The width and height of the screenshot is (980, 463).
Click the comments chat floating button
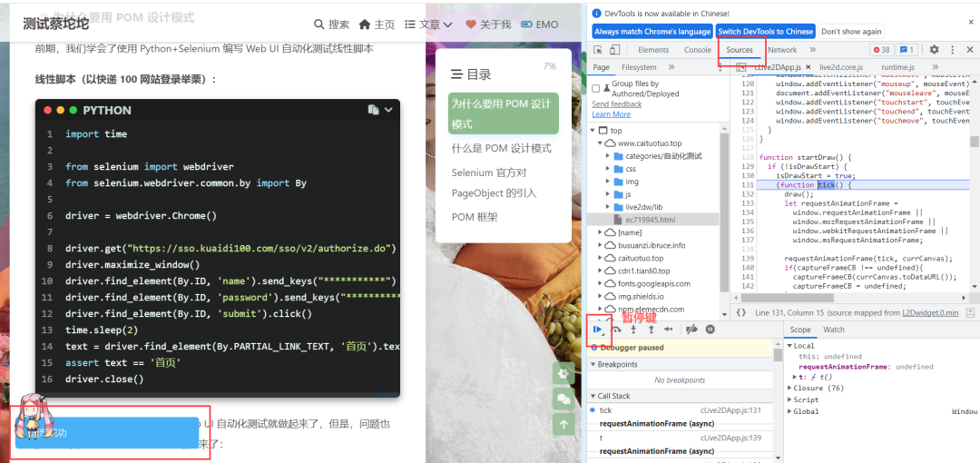click(x=563, y=399)
